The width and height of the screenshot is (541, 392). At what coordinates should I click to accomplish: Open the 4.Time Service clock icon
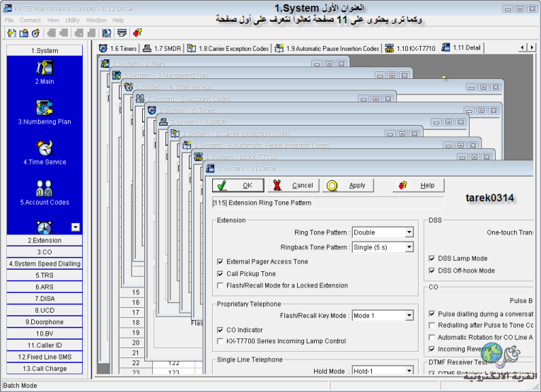45,148
